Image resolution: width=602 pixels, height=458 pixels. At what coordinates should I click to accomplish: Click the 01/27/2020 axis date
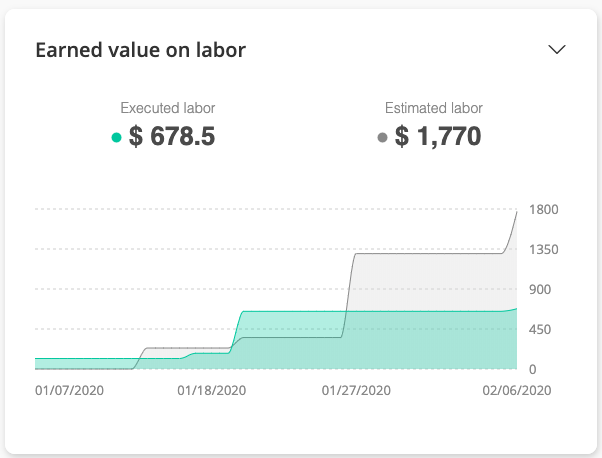tap(356, 390)
